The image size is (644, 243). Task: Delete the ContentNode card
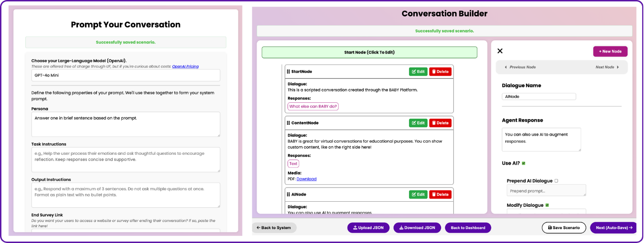pos(440,123)
